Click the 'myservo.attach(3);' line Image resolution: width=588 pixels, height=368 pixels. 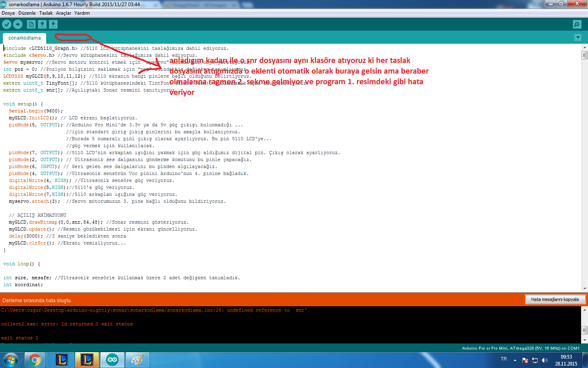coord(117,201)
